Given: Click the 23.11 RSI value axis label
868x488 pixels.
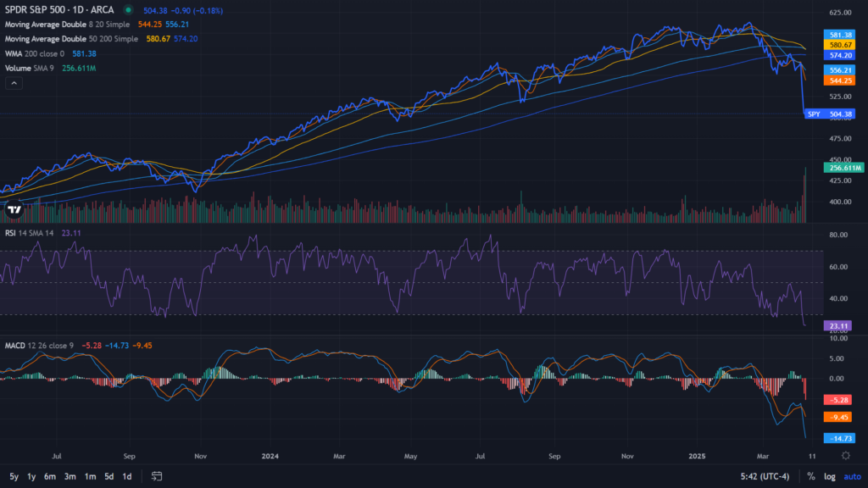Looking at the screenshot, I should click(x=837, y=325).
